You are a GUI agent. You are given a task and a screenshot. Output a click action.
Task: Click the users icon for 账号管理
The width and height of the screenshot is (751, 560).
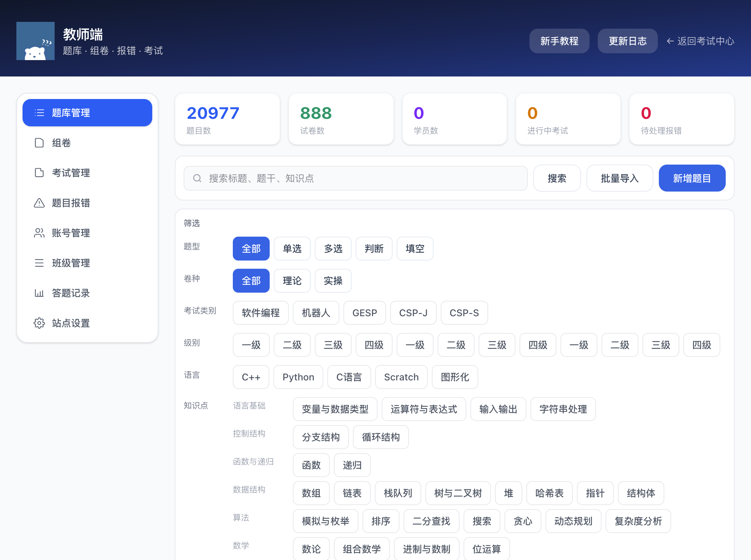[39, 233]
